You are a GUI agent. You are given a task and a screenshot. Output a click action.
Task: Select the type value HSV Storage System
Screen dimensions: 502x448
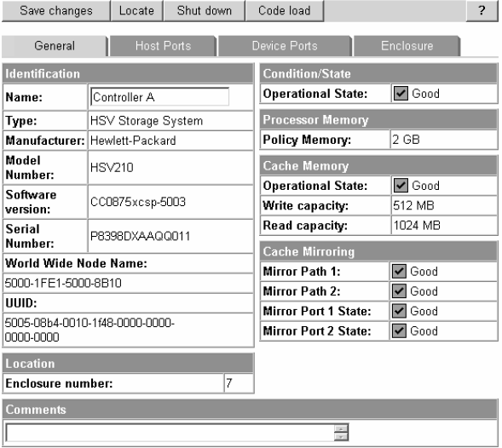(147, 121)
